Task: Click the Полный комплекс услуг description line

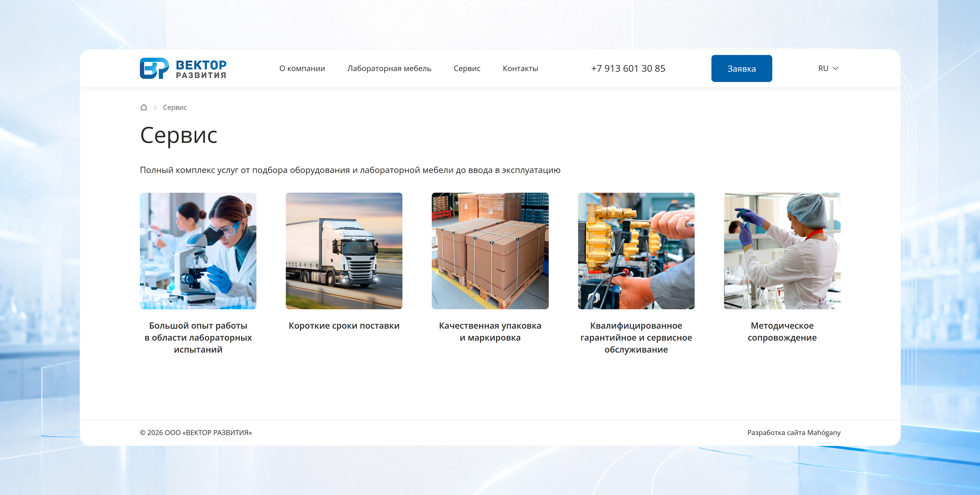Action: click(350, 170)
